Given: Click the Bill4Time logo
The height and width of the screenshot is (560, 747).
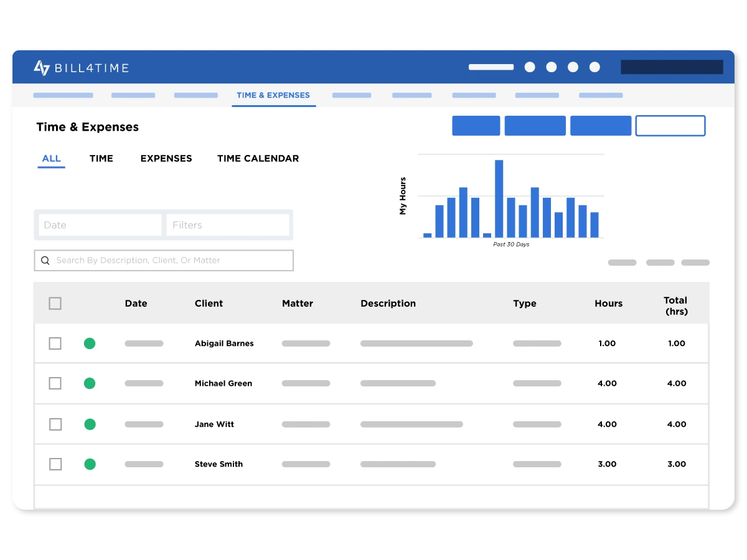Looking at the screenshot, I should [81, 68].
